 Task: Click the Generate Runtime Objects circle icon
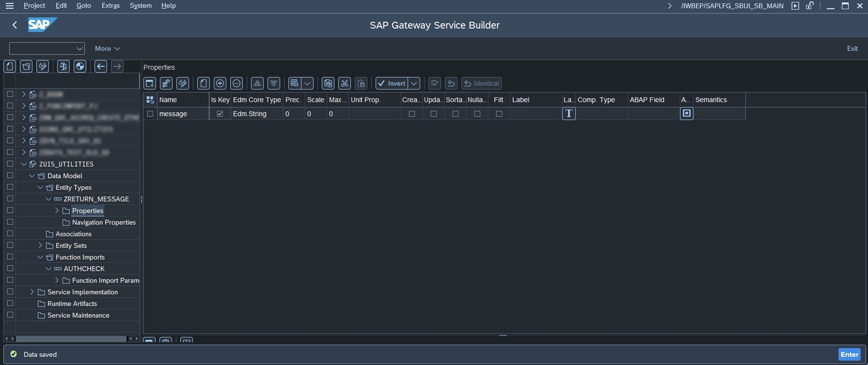[80, 66]
